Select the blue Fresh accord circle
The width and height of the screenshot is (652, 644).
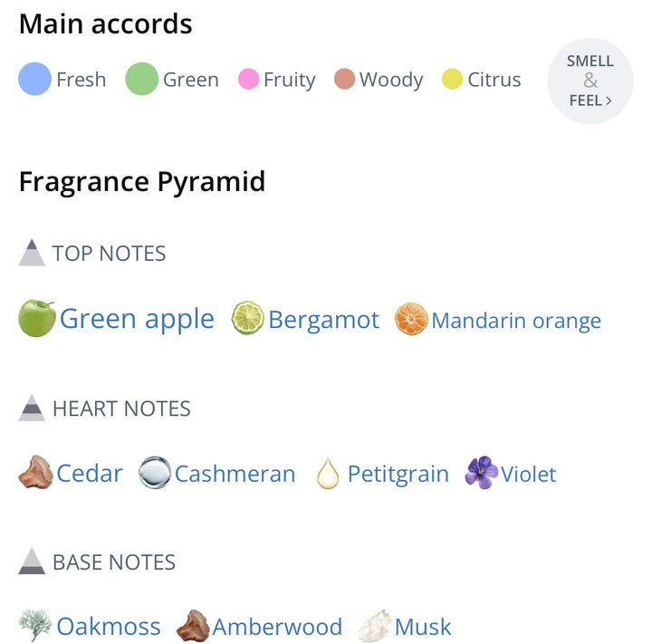tap(35, 79)
